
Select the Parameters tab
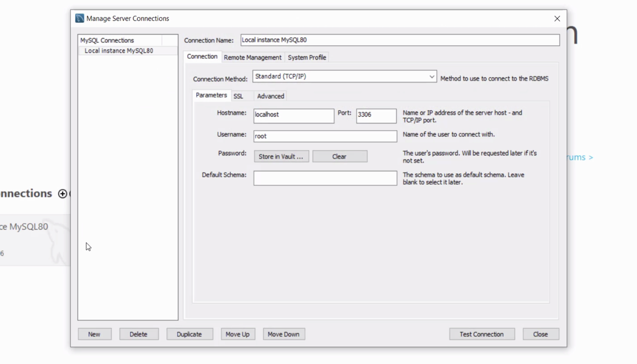(211, 95)
